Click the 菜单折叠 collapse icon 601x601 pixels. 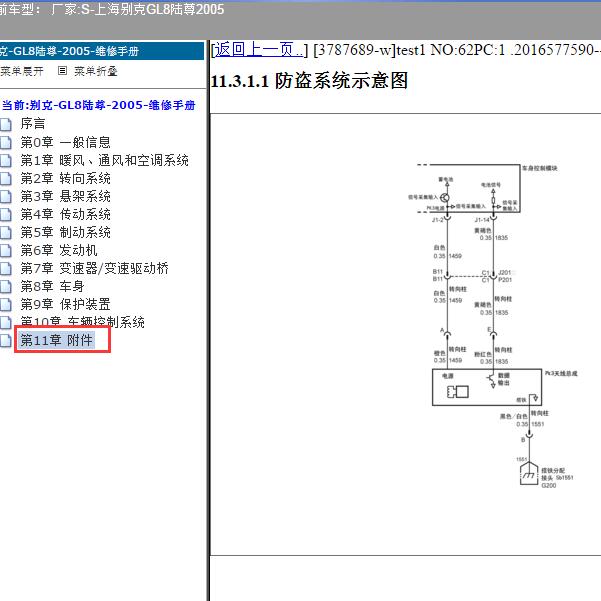point(62,71)
